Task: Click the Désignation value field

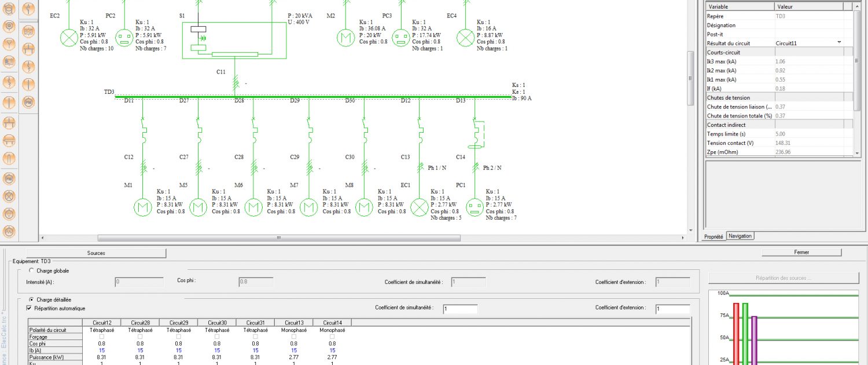Action: coord(808,25)
